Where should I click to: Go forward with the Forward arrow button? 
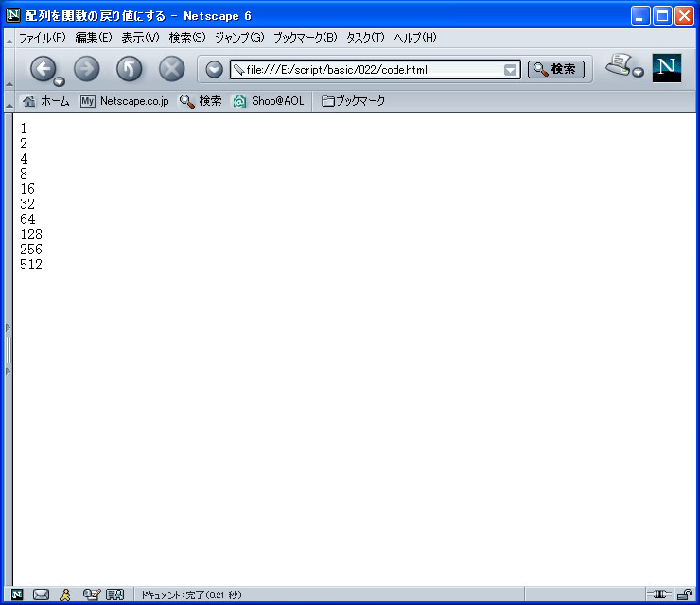point(87,69)
